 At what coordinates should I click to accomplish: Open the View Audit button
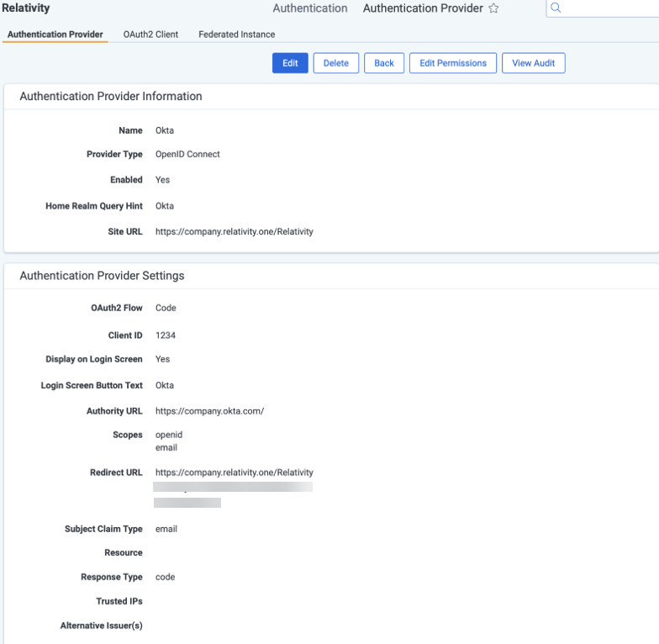click(533, 63)
